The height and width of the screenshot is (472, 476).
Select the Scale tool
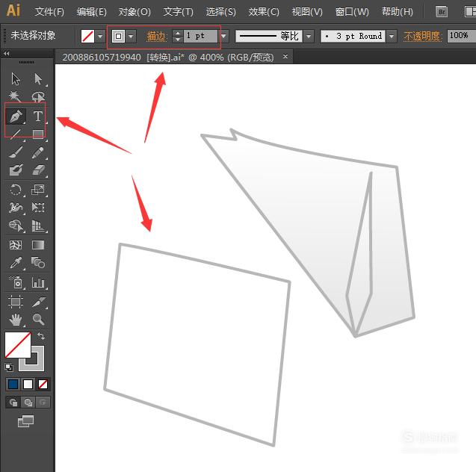[x=38, y=190]
